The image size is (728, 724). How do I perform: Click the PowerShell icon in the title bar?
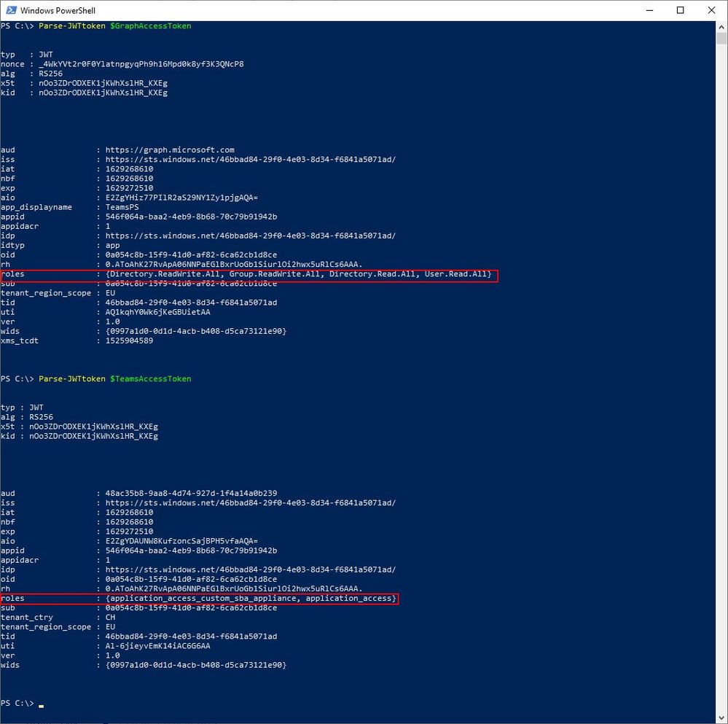click(11, 10)
